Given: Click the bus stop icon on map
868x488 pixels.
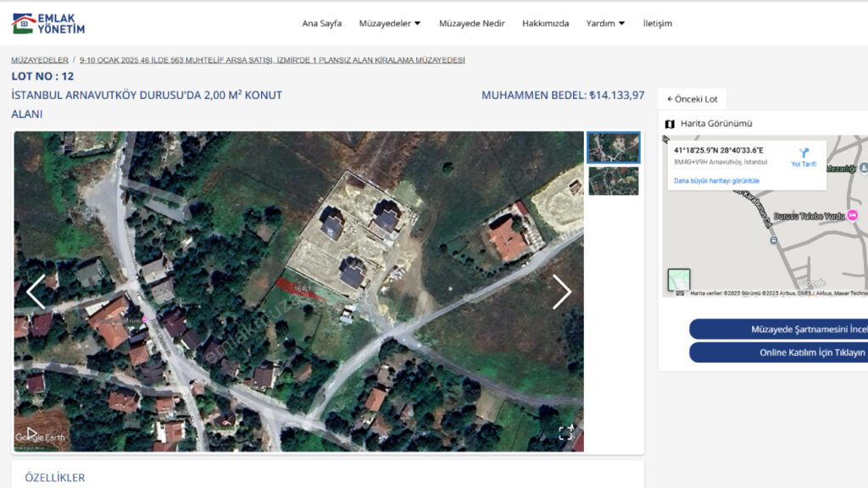Looking at the screenshot, I should [x=773, y=241].
